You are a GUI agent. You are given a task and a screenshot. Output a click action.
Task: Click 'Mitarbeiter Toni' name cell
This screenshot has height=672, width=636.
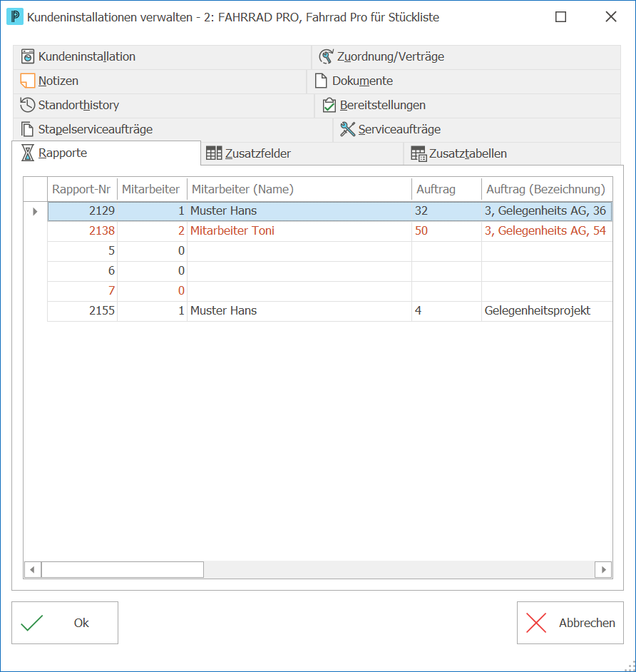[x=299, y=231]
